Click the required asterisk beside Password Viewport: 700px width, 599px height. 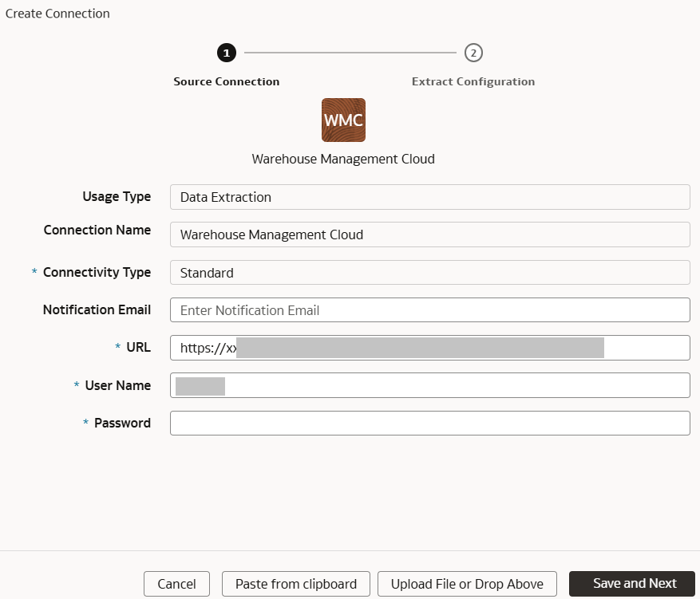coord(85,423)
